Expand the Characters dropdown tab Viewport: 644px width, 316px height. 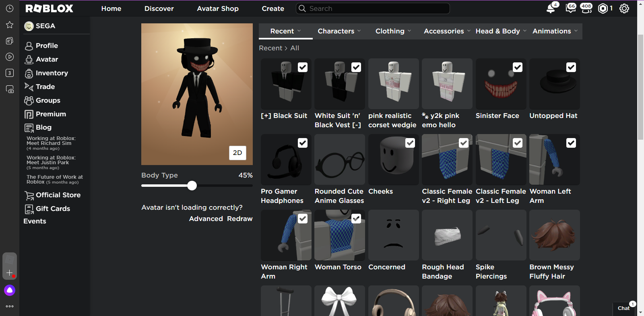[339, 31]
